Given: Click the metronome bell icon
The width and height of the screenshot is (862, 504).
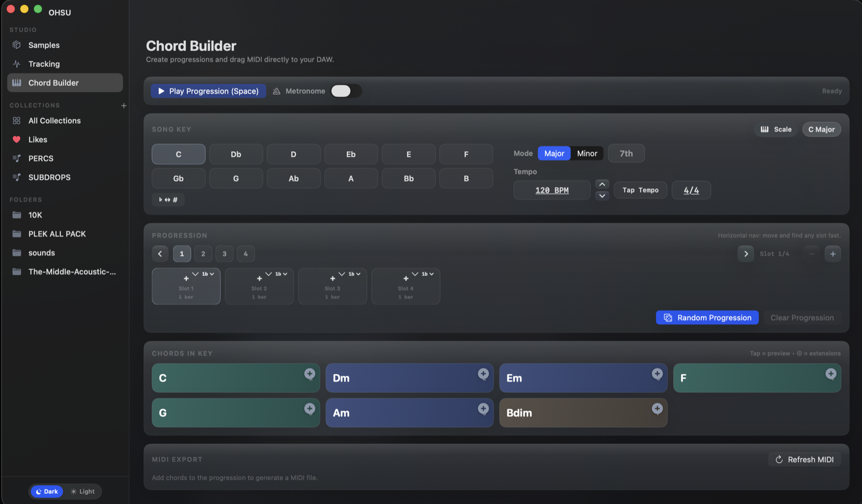Looking at the screenshot, I should [x=276, y=91].
